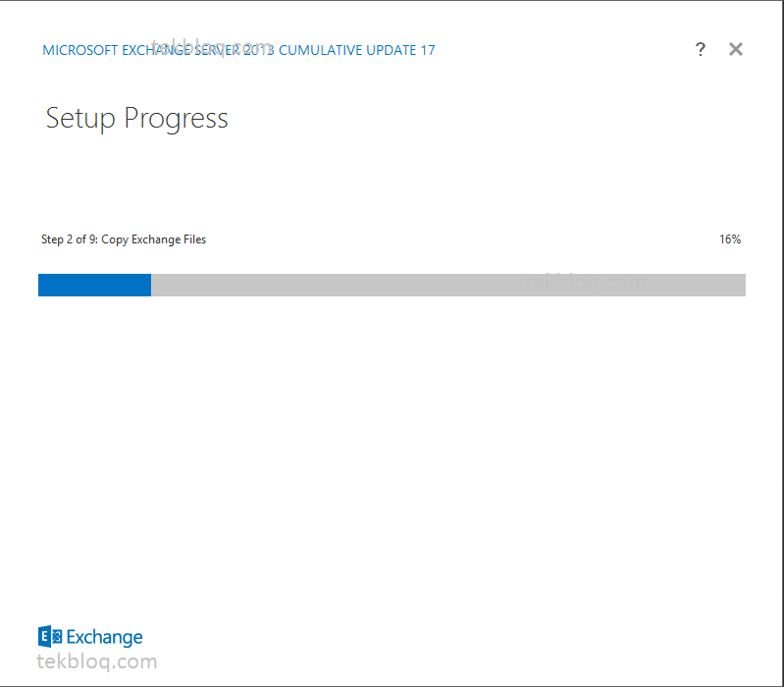The width and height of the screenshot is (784, 687).
Task: Click the word Progress in the heading
Action: click(x=176, y=119)
